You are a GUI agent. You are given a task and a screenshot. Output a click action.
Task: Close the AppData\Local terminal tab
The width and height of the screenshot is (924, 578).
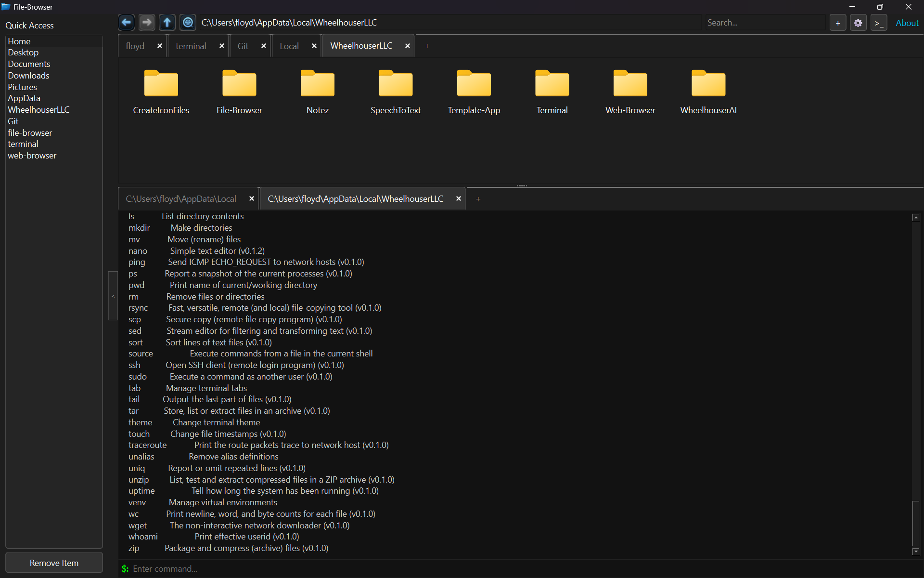click(x=252, y=198)
